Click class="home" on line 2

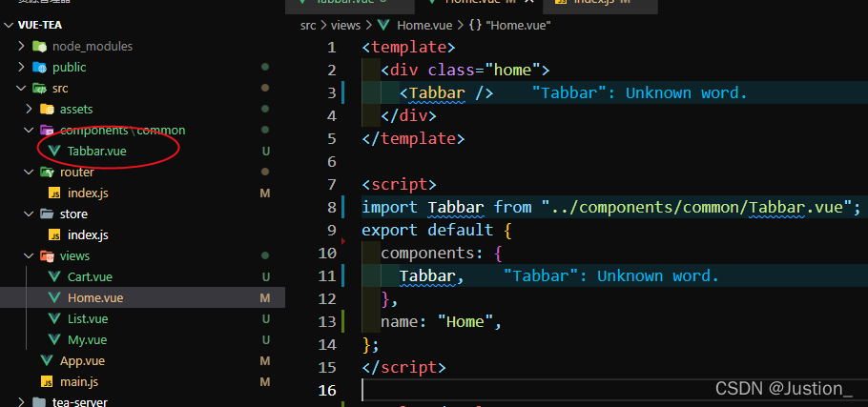(484, 71)
